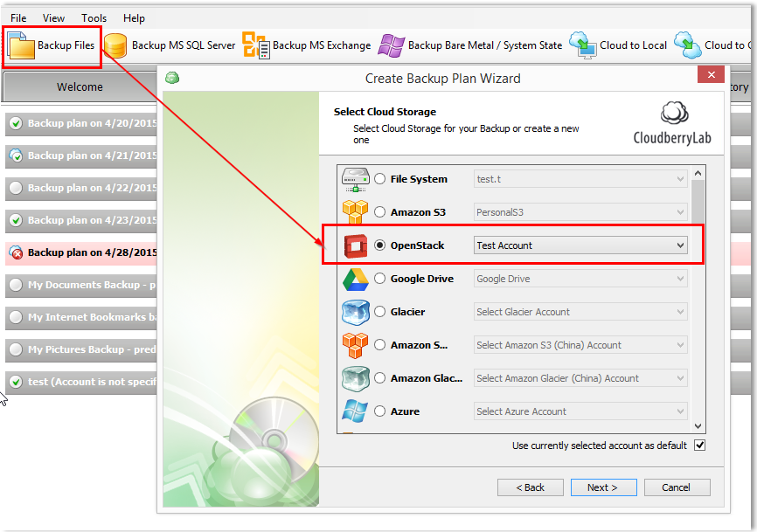Click status icon of My Pictures Backup plan

point(16,349)
